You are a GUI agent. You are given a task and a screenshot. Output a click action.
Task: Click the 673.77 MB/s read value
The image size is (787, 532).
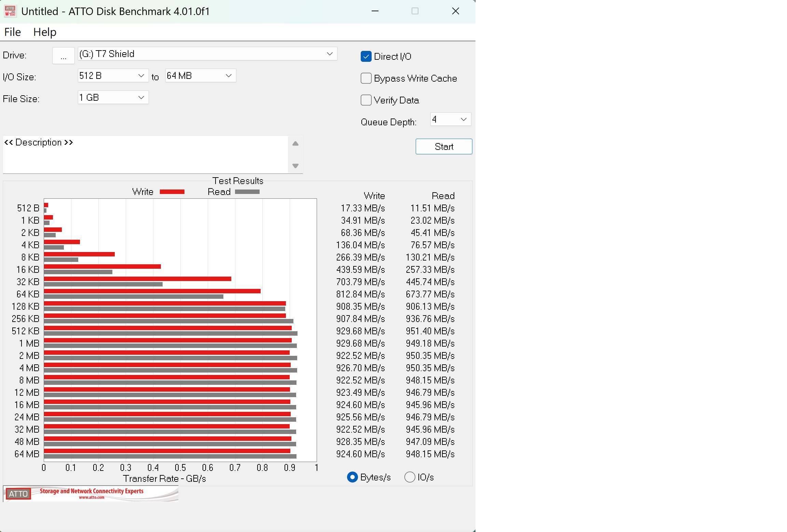pyautogui.click(x=430, y=294)
